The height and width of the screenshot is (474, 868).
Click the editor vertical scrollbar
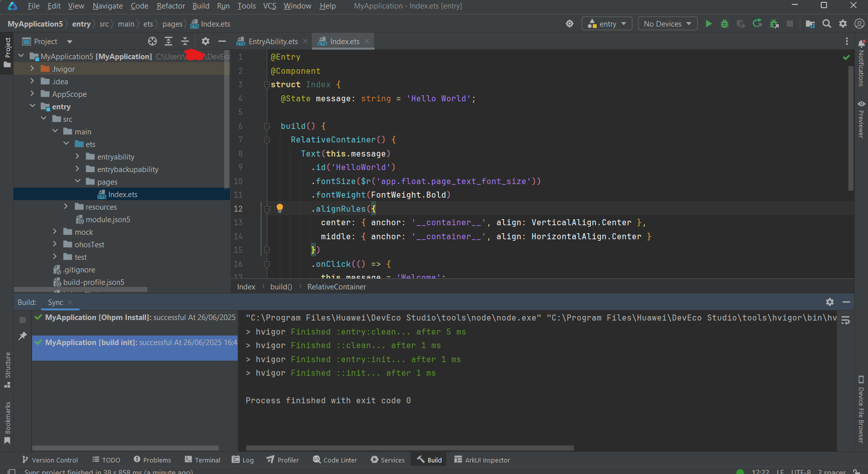click(850, 128)
